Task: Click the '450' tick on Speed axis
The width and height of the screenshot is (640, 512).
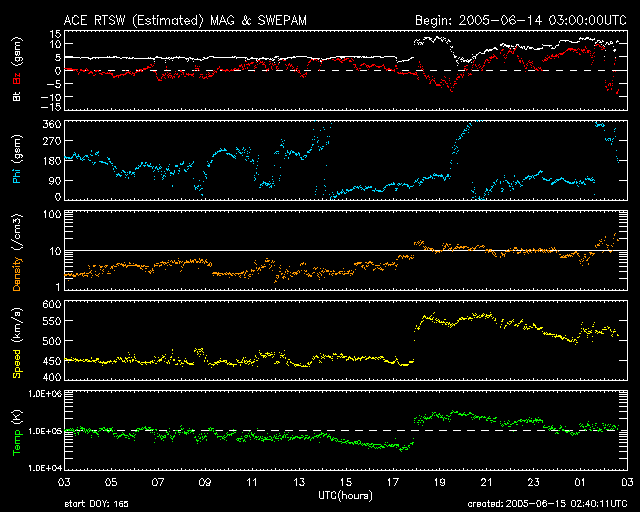Action: pyautogui.click(x=52, y=361)
